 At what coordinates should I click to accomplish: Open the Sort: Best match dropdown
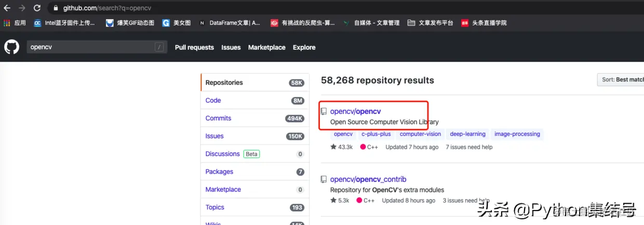tap(621, 80)
